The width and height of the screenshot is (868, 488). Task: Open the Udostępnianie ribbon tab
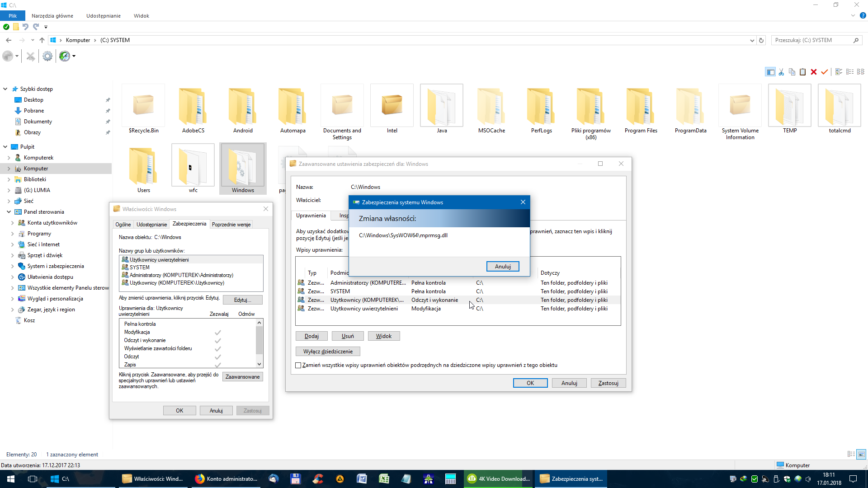click(104, 16)
